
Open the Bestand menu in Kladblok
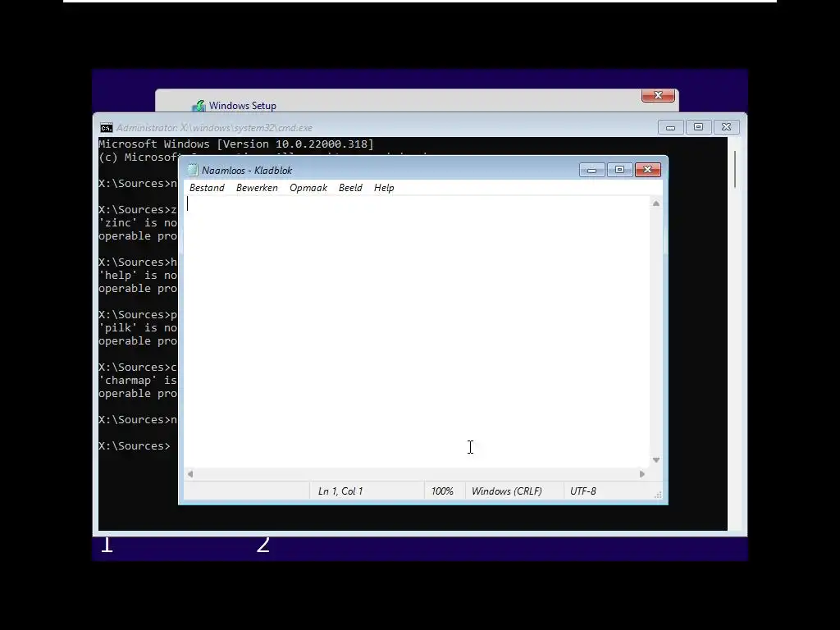coord(207,188)
